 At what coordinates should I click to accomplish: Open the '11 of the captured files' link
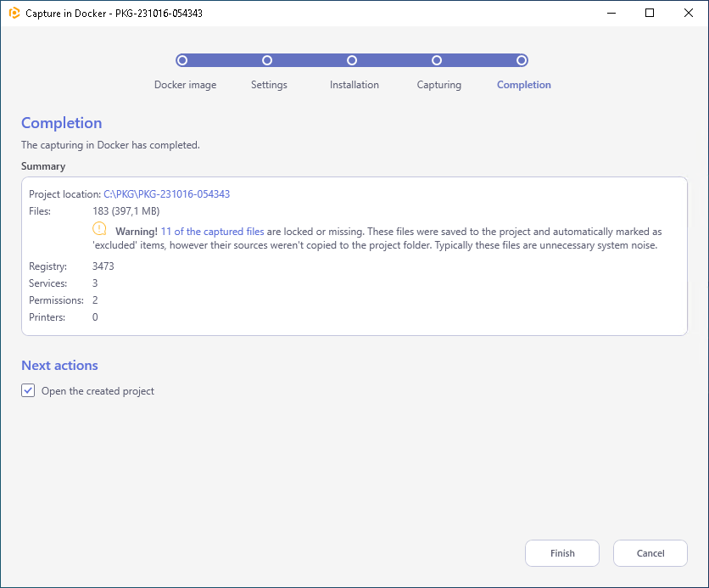(213, 232)
